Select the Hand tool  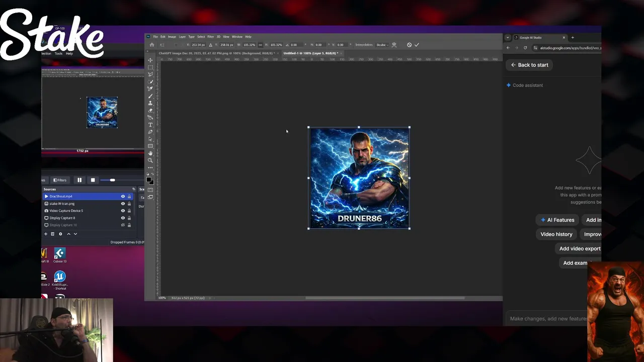[x=150, y=153]
